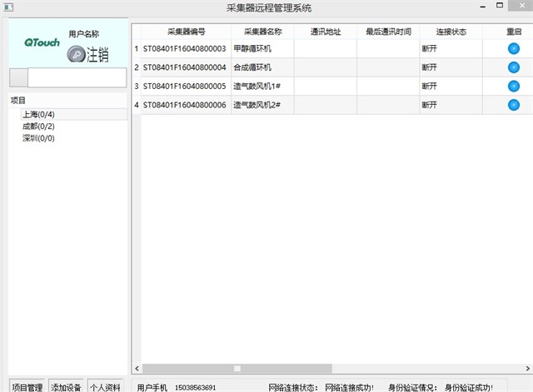Minimize the 采集器远程管理系统 window
This screenshot has height=392, width=533.
coord(483,7)
